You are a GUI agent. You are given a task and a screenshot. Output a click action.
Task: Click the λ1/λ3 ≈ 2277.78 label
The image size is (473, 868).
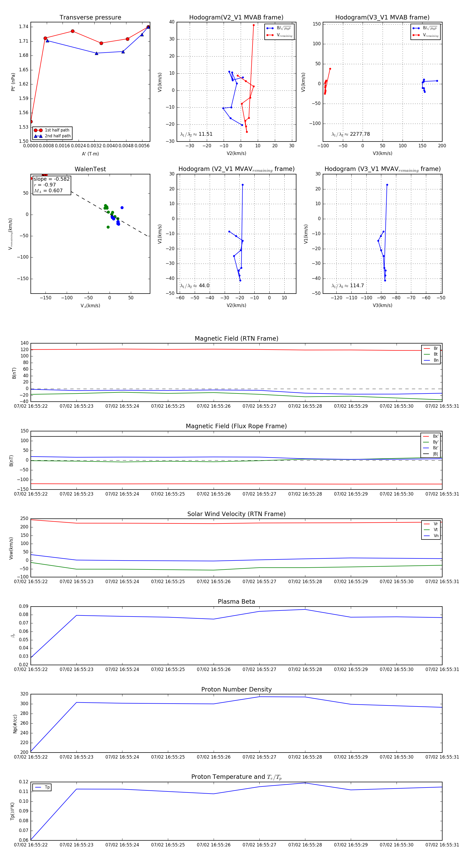click(x=351, y=134)
